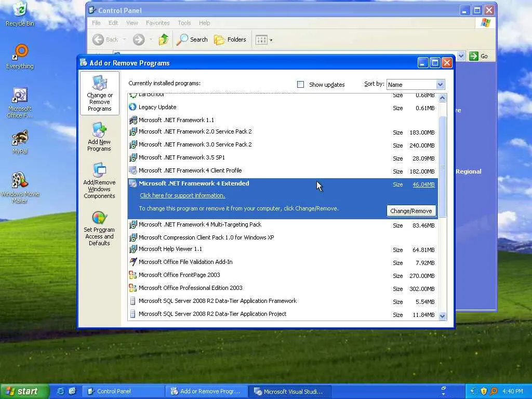This screenshot has height=399, width=532.
Task: Open the Windows Movie Maker desktop shortcut
Action: 20,188
